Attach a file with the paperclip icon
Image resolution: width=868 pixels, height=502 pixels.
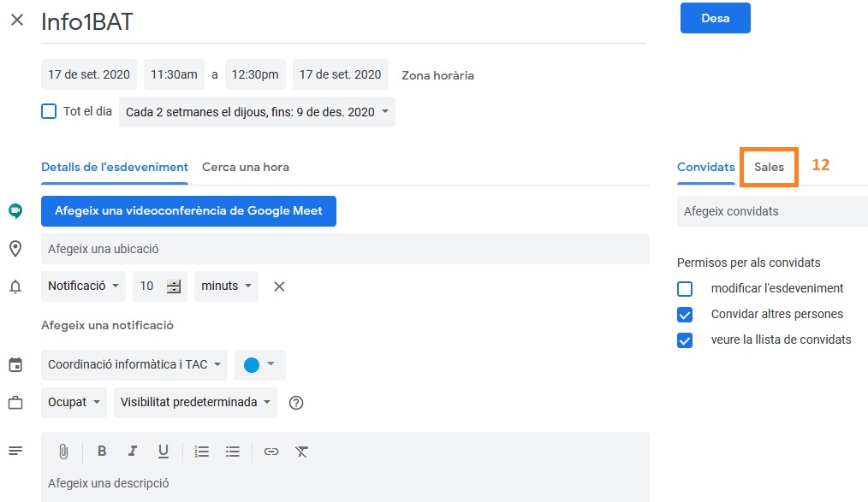click(x=63, y=452)
